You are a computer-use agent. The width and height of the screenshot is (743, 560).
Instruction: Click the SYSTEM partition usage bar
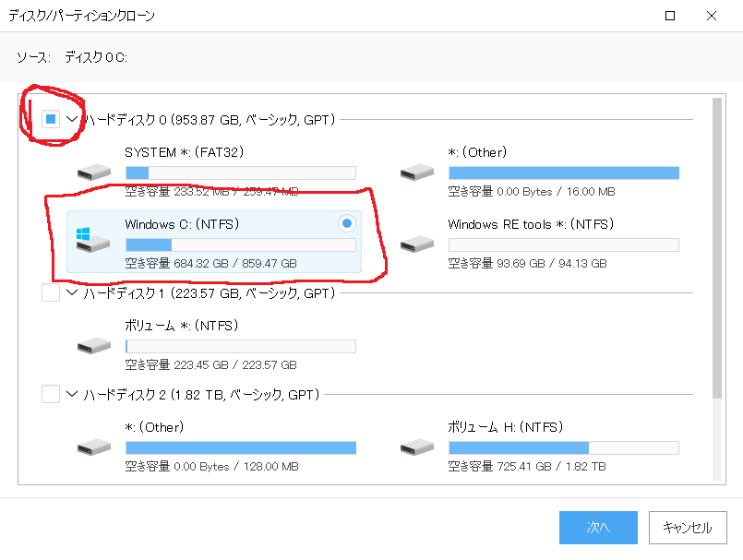point(241,173)
